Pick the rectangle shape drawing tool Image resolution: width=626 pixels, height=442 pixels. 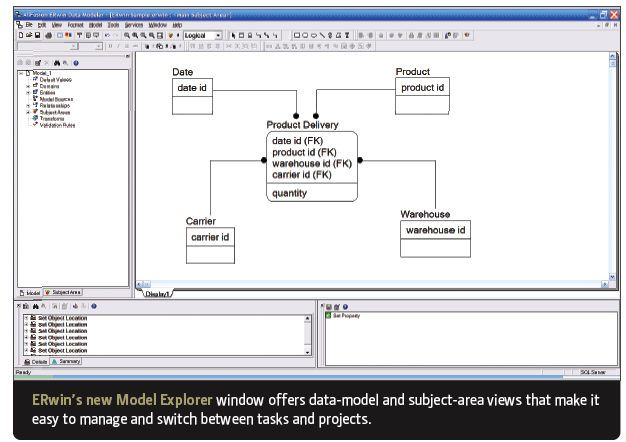pos(297,35)
